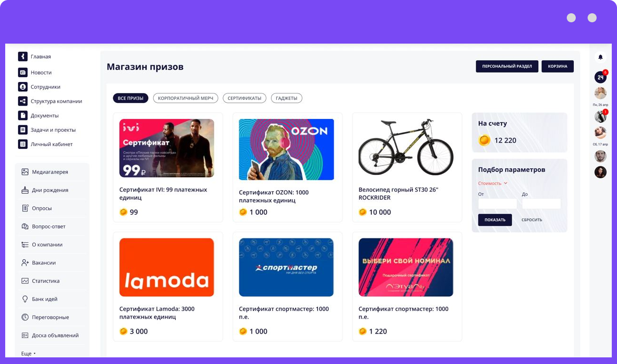
Task: Click the От price input field
Action: click(498, 204)
